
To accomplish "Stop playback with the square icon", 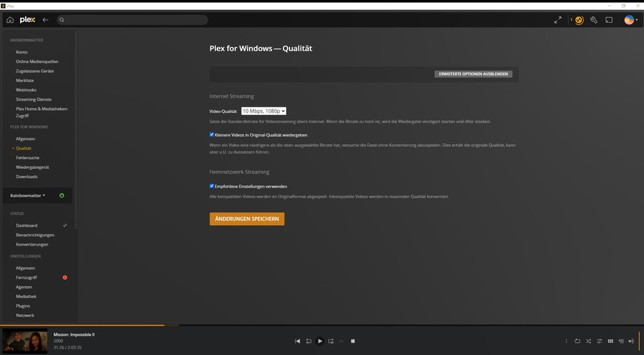I will (x=352, y=341).
